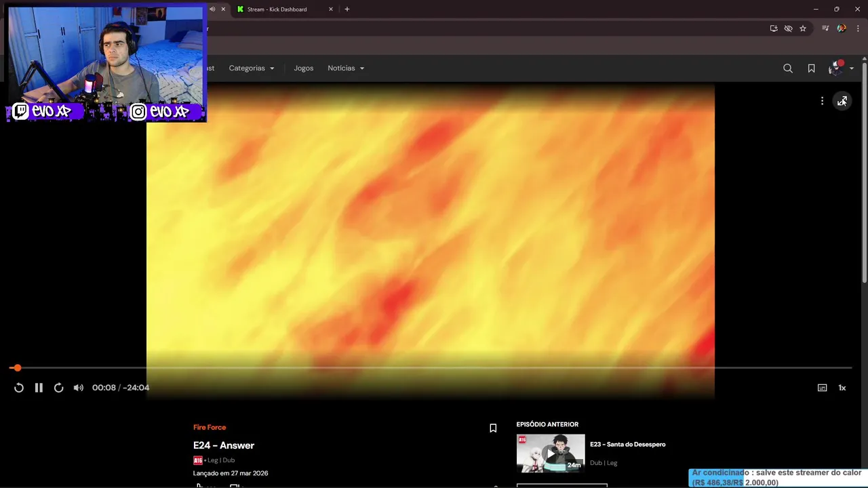The width and height of the screenshot is (868, 488).
Task: Click the E24 – Answer episode title
Action: click(x=224, y=445)
